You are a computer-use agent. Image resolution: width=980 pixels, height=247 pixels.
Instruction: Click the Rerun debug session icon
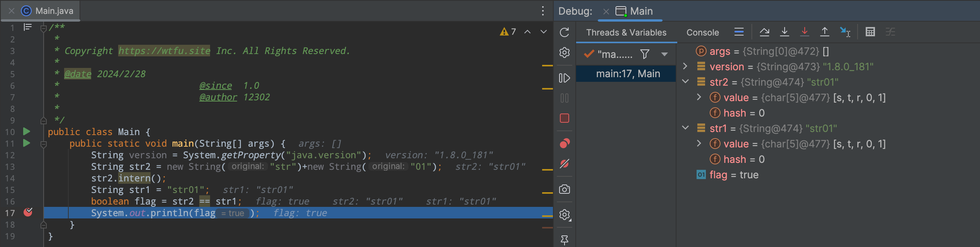564,32
